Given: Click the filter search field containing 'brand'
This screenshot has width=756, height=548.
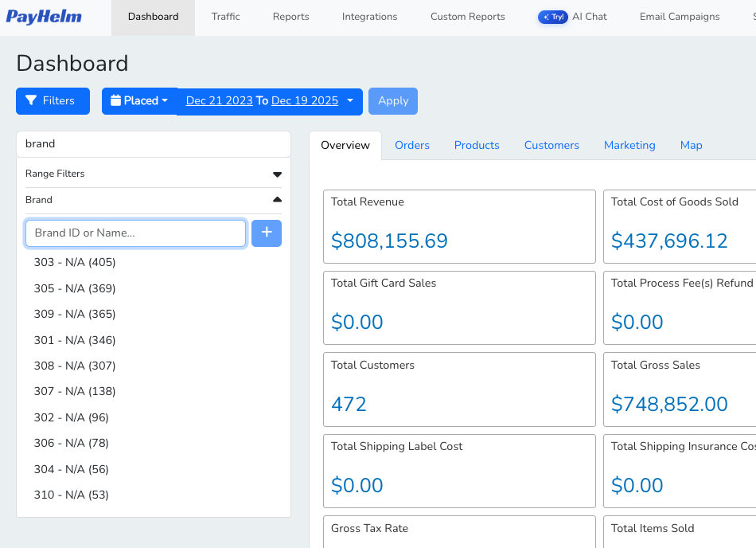Looking at the screenshot, I should (x=154, y=143).
